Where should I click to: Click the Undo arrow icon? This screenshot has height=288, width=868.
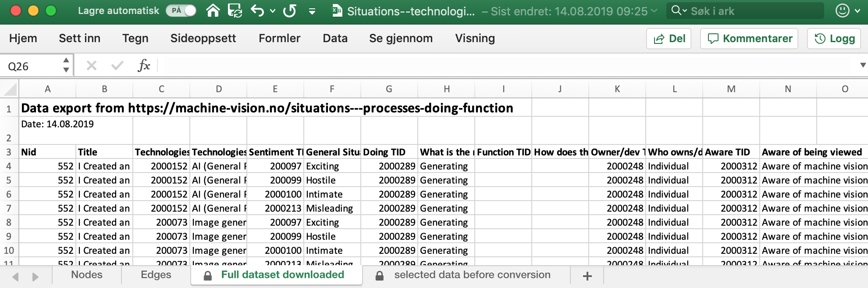click(x=257, y=11)
